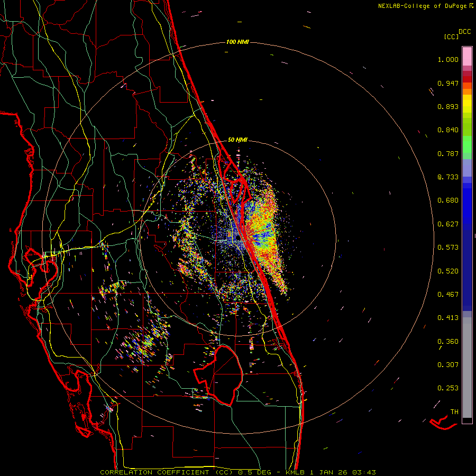The image size is (476, 476).
Task: Click the 100 NMI range ring label
Action: pos(237,42)
